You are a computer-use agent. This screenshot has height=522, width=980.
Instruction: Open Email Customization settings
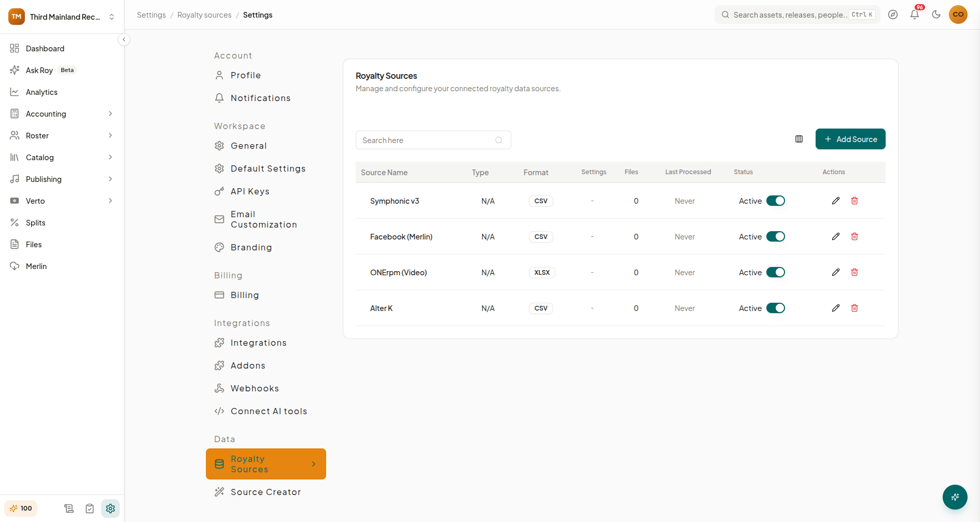coord(266,219)
